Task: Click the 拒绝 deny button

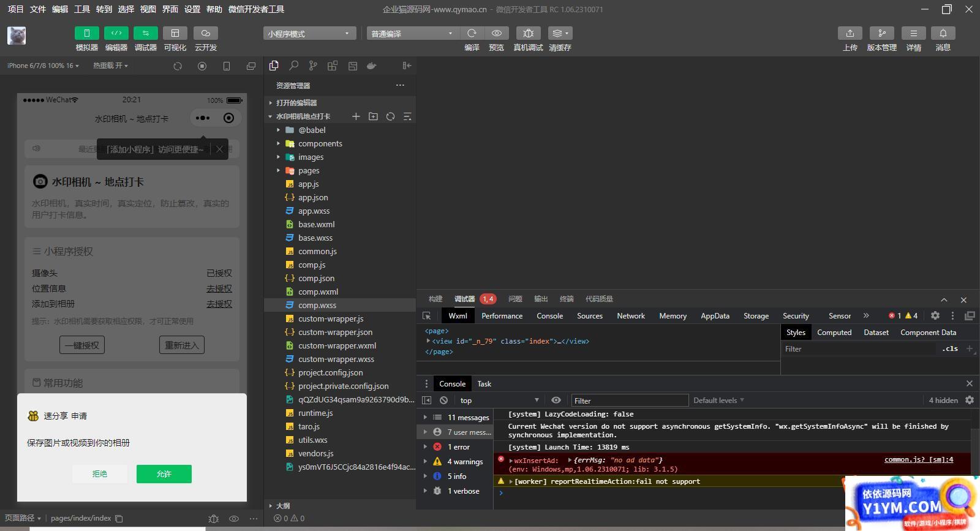Action: (100, 474)
